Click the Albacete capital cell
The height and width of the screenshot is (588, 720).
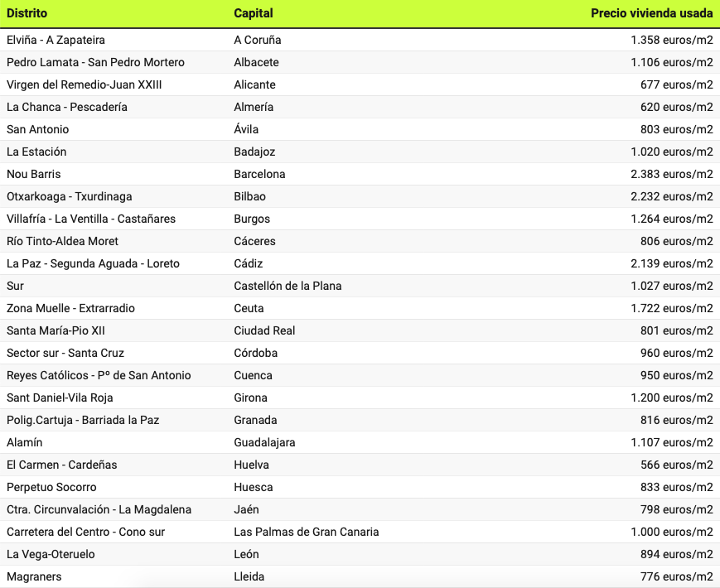click(256, 62)
